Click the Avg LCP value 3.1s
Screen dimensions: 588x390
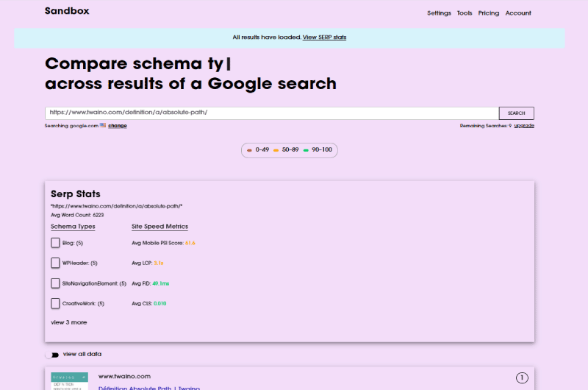point(159,263)
